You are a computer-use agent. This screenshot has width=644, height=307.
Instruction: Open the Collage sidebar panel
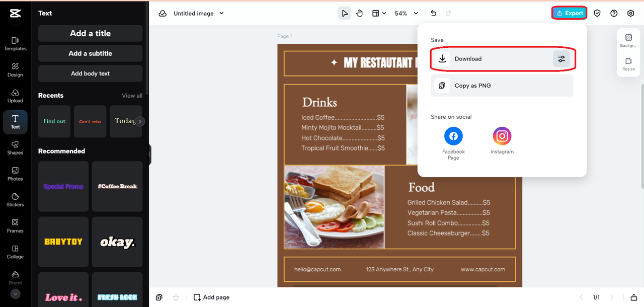15,252
